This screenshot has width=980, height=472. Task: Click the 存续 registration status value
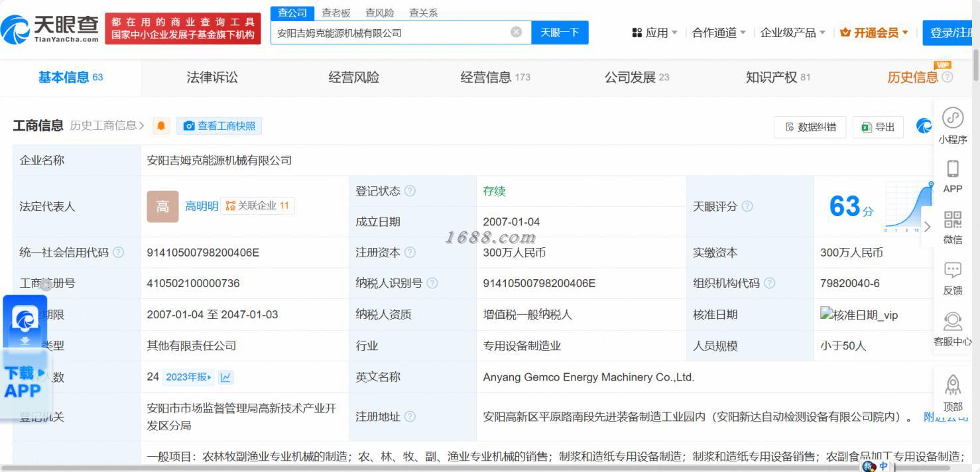[494, 191]
